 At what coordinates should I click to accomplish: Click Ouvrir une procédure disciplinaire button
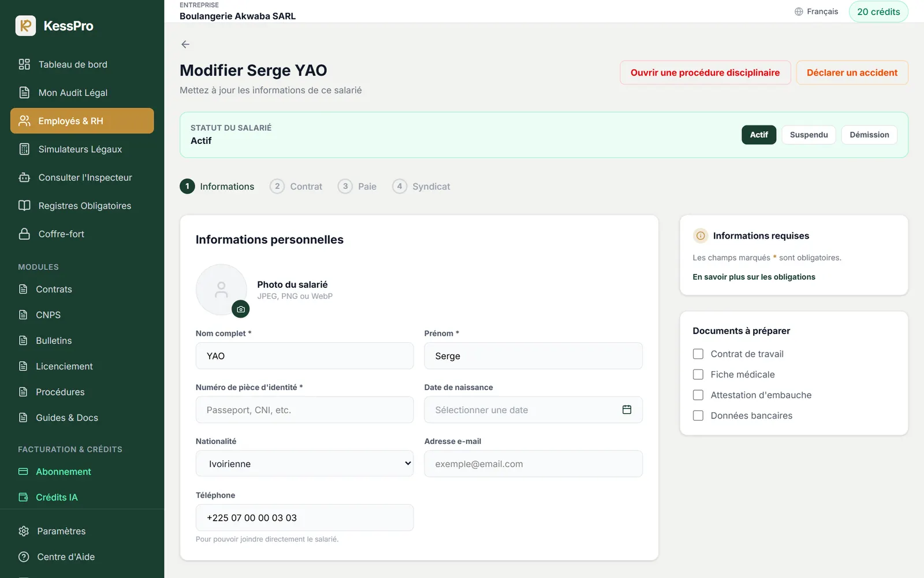click(x=705, y=73)
